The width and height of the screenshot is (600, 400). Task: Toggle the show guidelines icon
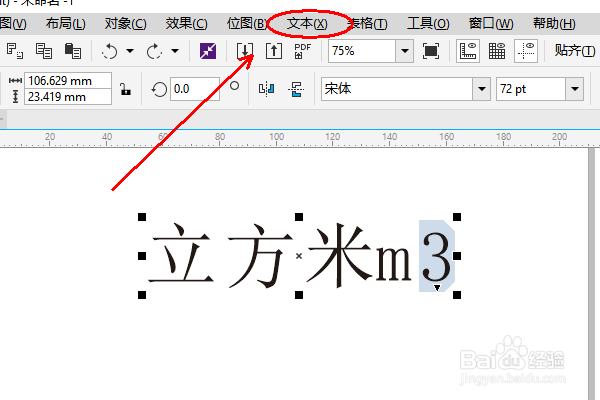point(526,51)
